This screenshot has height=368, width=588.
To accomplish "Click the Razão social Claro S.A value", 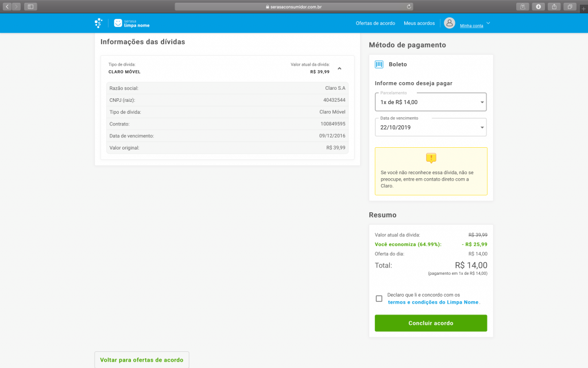I will 335,88.
